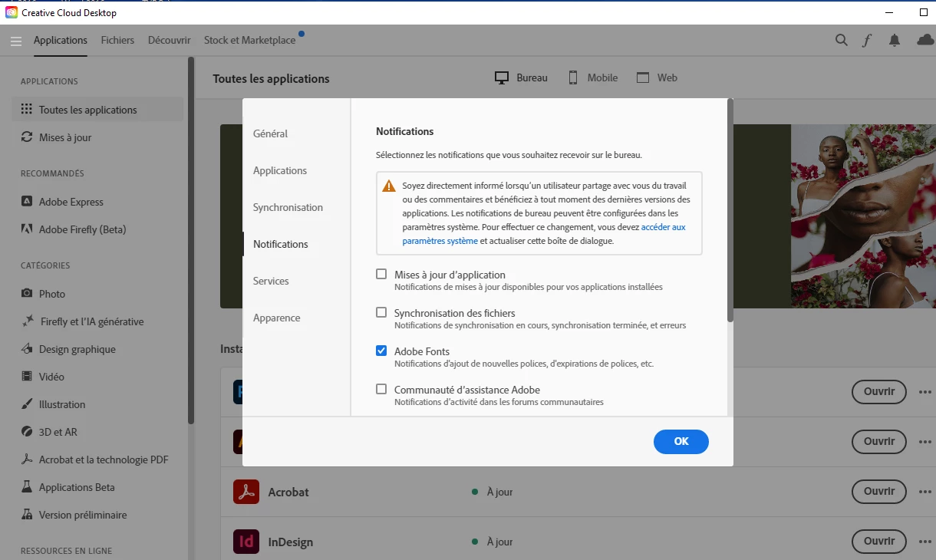Click the Adobe Firefly icon in sidebar
Viewport: 936px width, 560px height.
point(27,229)
